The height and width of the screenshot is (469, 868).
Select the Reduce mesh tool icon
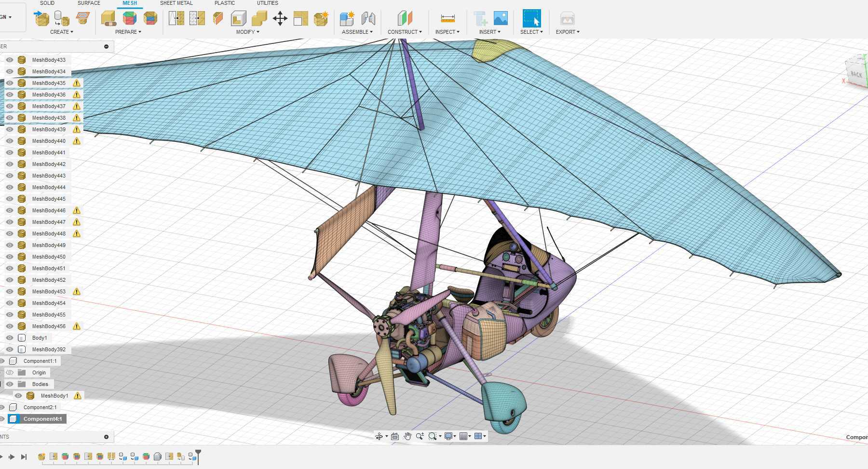pos(197,18)
